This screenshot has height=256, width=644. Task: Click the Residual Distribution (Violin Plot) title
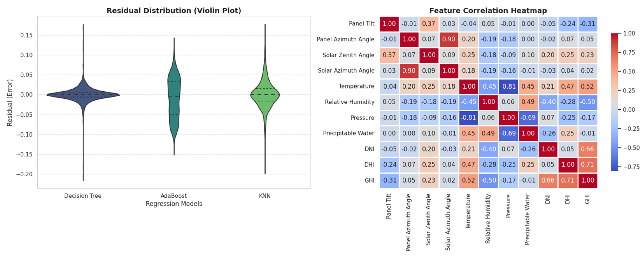(174, 11)
